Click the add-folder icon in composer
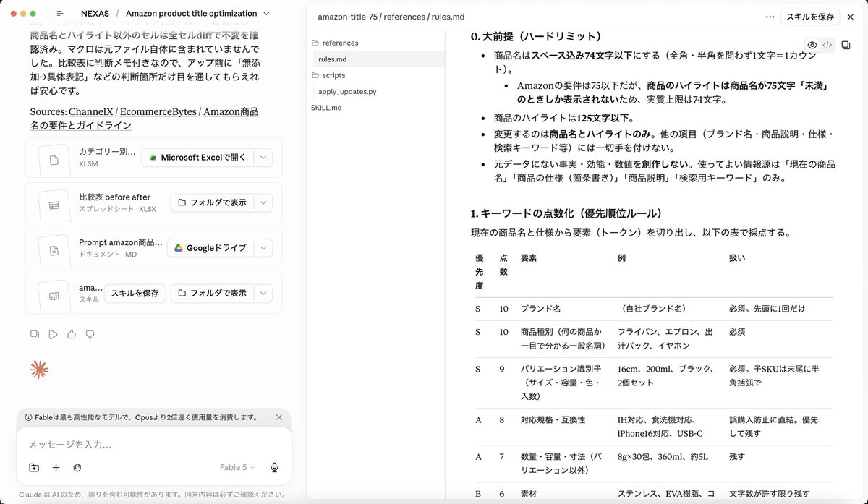 (34, 468)
